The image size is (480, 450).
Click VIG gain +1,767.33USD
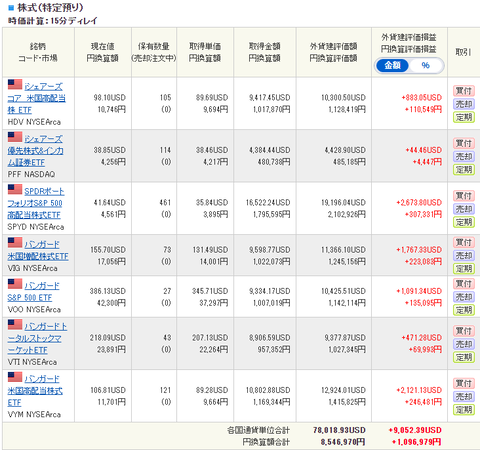click(x=419, y=250)
